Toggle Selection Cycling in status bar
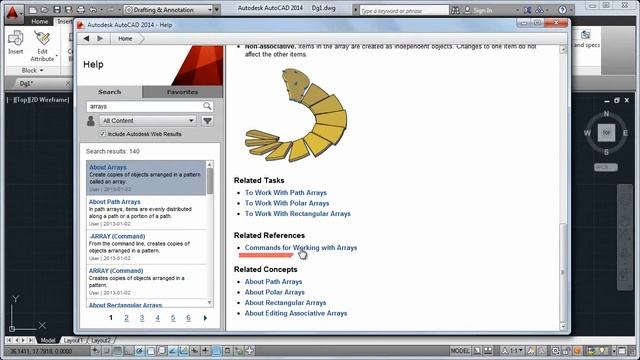 pos(239,351)
